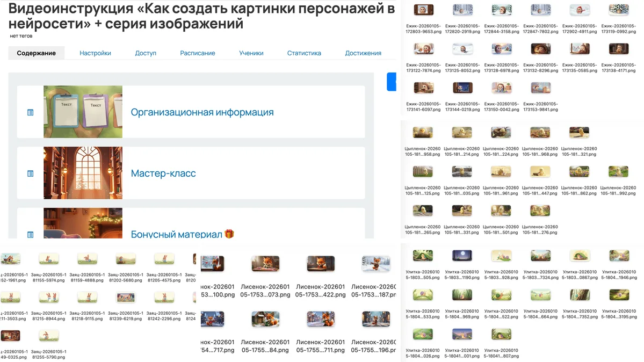Select thumbnail of Ежик-20260105-173144-0219.png
The image size is (644, 362).
[x=462, y=88]
